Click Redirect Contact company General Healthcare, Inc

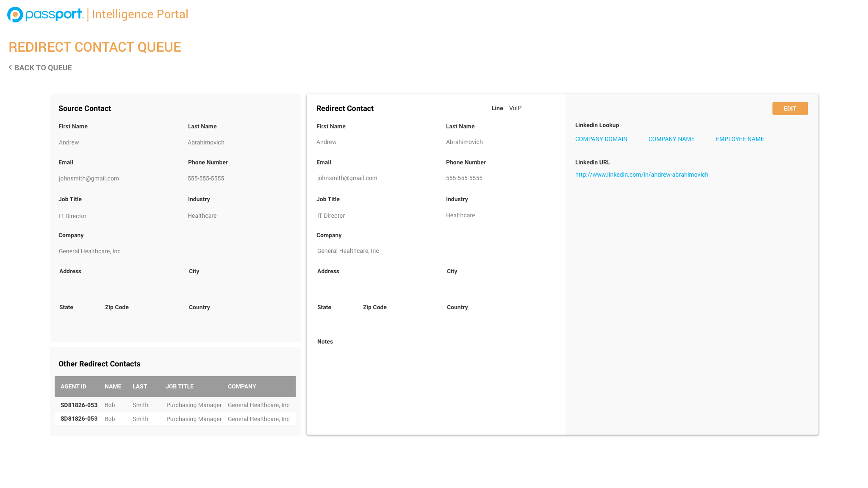pyautogui.click(x=348, y=251)
